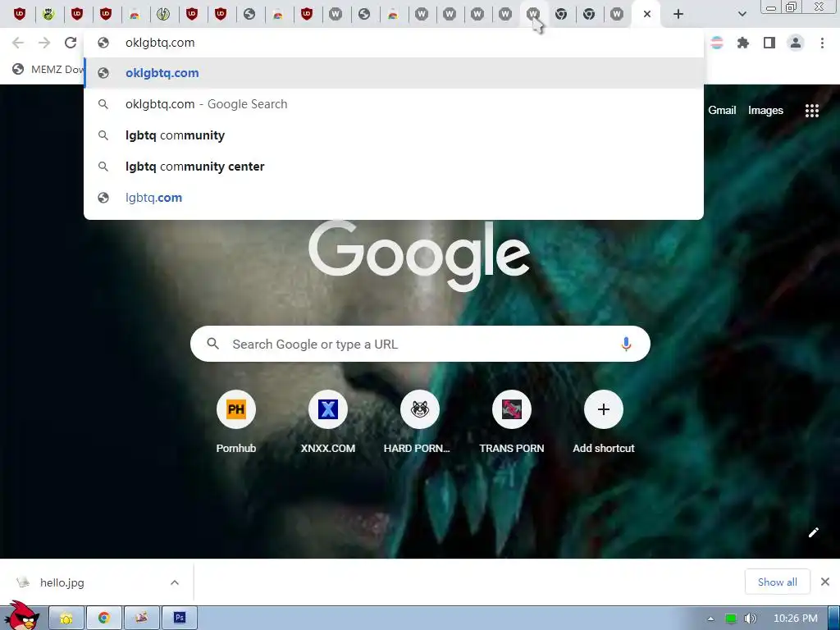Open a new tab with the plus button

pos(678,14)
